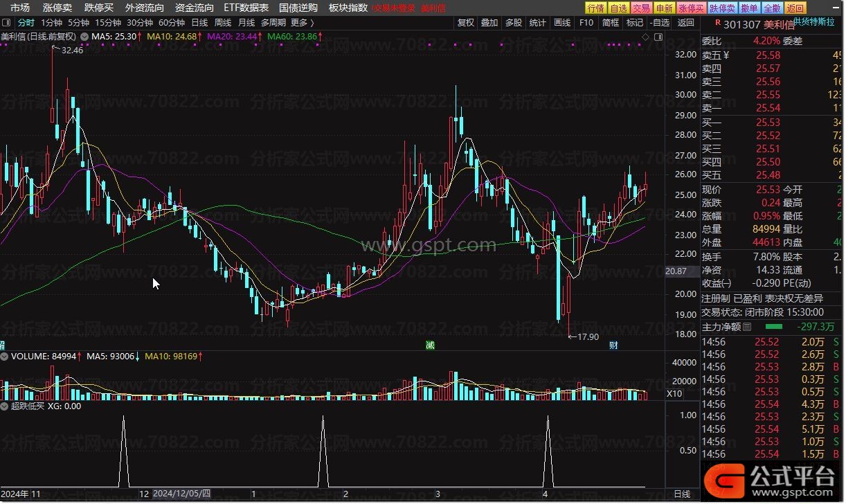Image resolution: width=846 pixels, height=504 pixels.
Task: Click the 画线 drawing tool button
Action: (x=562, y=22)
